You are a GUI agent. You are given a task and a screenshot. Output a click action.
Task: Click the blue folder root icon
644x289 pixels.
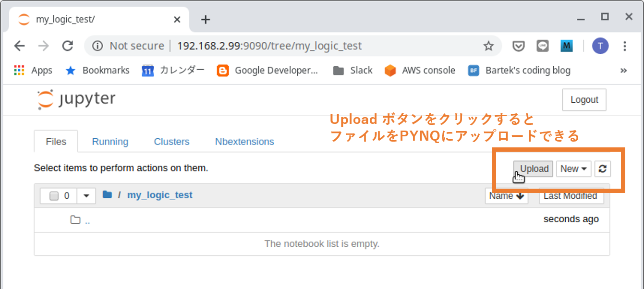tap(107, 195)
